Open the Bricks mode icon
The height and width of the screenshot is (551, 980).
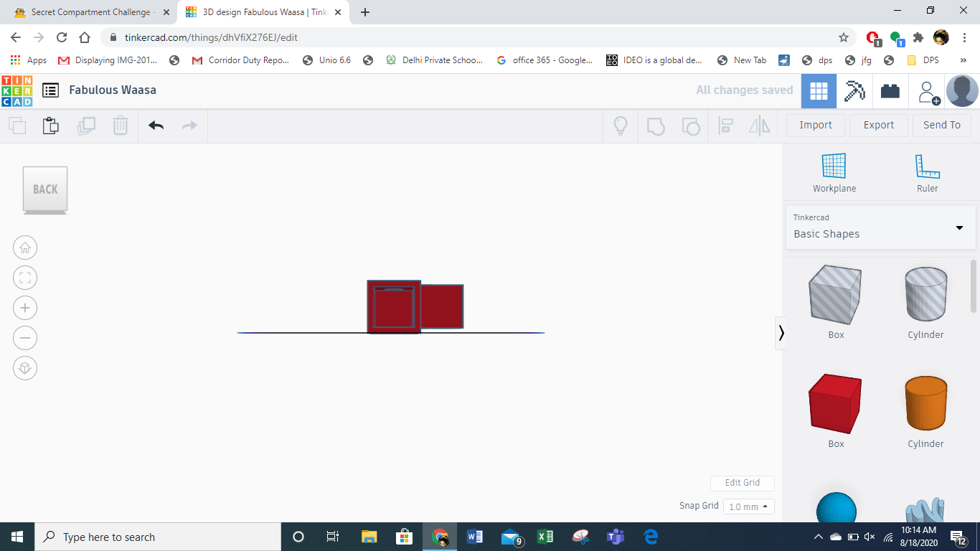[x=890, y=91]
